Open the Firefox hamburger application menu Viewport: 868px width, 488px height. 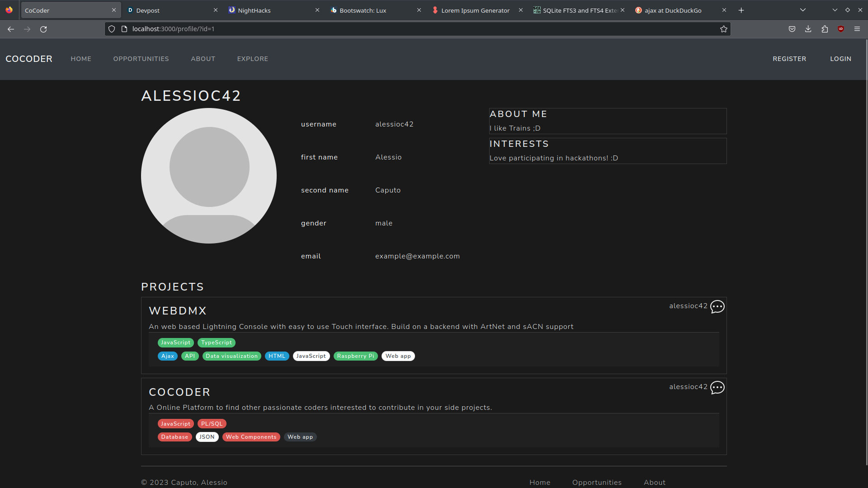coord(857,29)
